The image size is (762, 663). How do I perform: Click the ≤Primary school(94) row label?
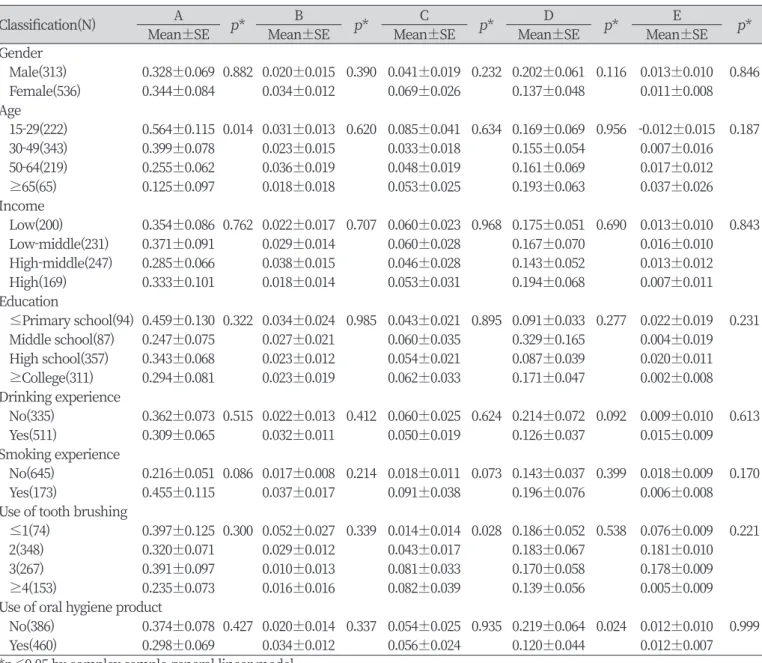71,320
